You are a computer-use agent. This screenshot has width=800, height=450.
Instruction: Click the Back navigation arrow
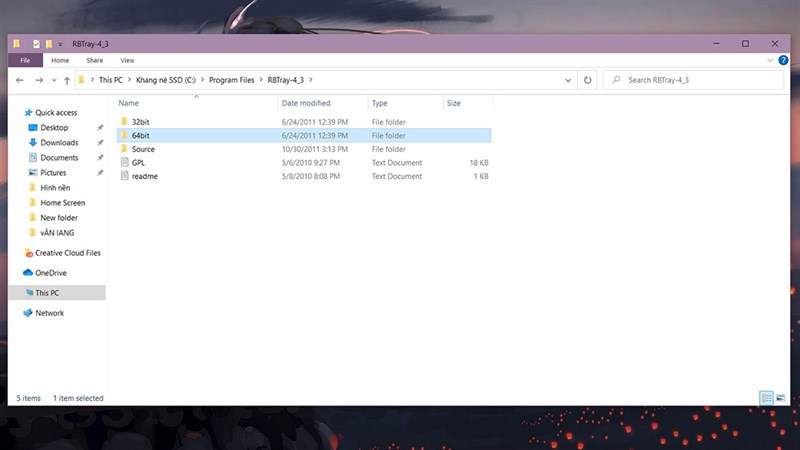[x=20, y=79]
